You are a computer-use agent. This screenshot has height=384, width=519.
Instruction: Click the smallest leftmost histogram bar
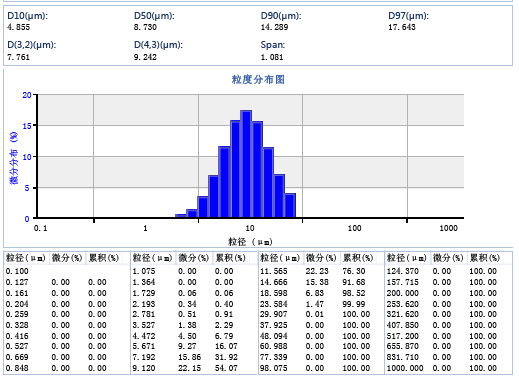coord(181,216)
